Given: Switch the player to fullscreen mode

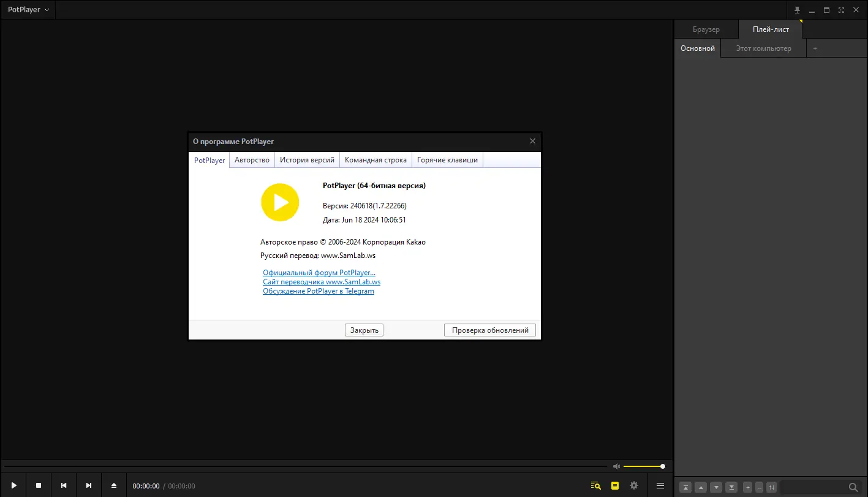Looking at the screenshot, I should [841, 10].
